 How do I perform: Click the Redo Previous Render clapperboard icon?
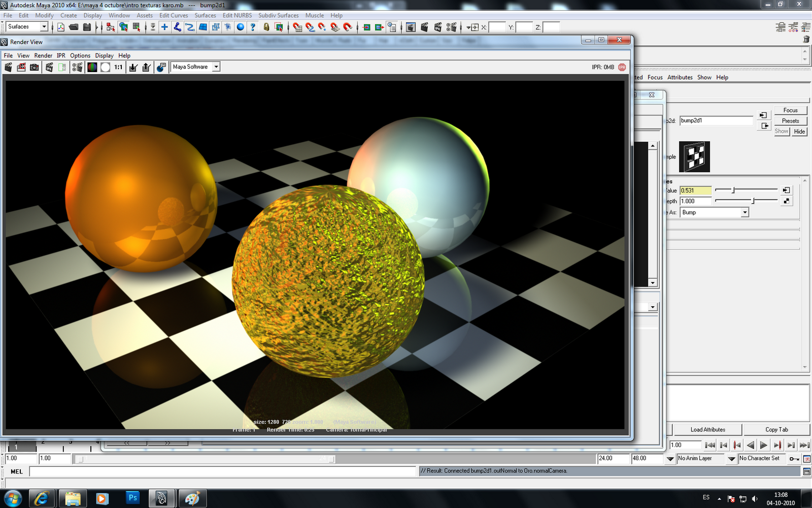21,67
